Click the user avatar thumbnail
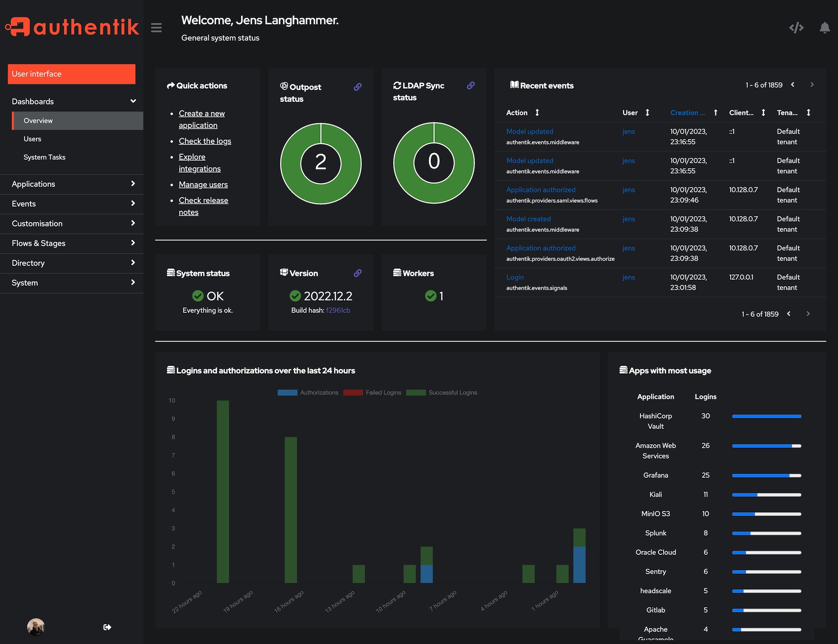 36,627
